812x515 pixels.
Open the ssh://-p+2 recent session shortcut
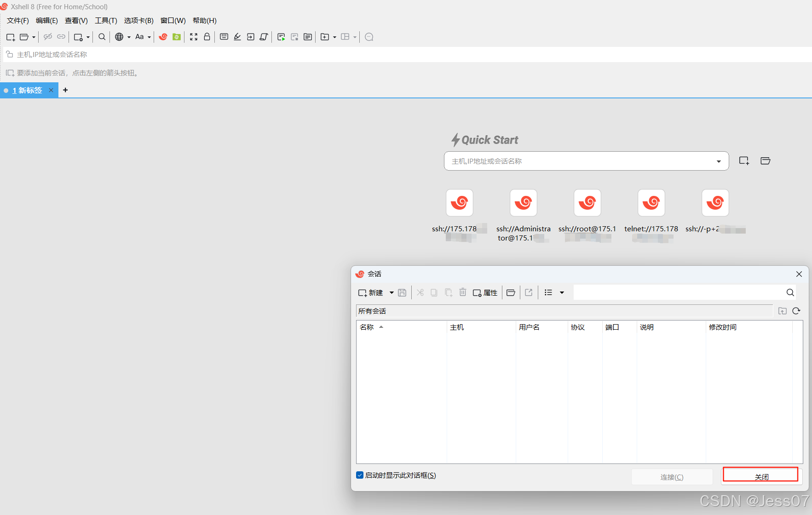point(715,203)
